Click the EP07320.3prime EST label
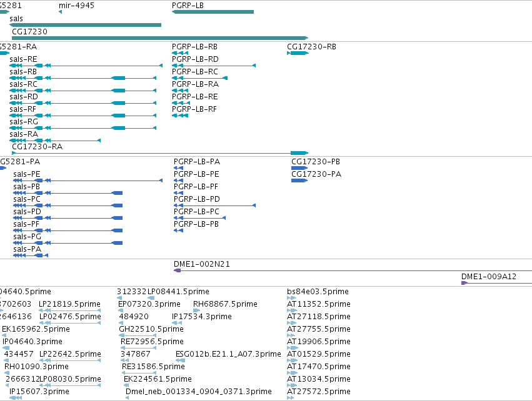This screenshot has height=401, width=532. tap(149, 304)
